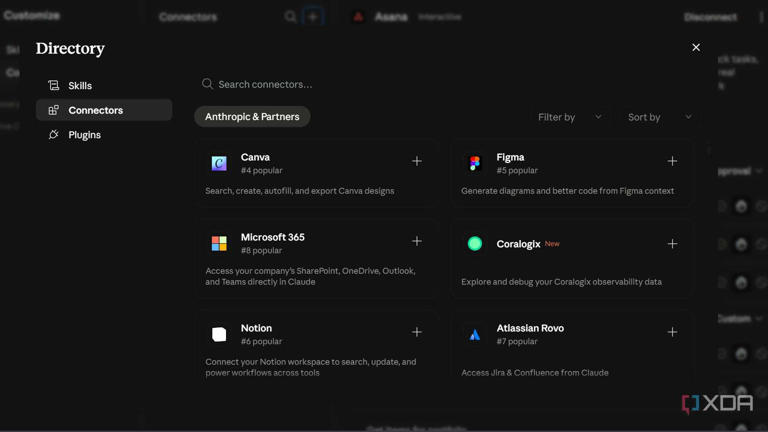Click 'Access Jira & Confluence from Claude'
Screen dimensions: 768x432
535,373
